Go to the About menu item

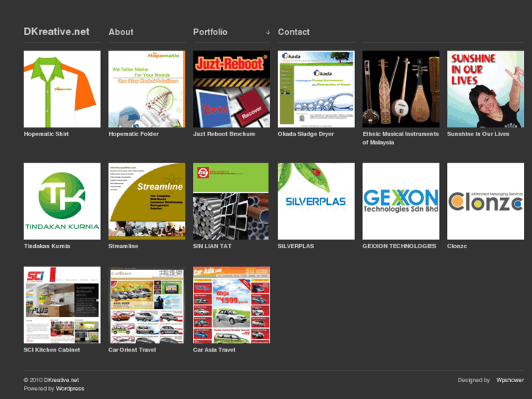(121, 32)
